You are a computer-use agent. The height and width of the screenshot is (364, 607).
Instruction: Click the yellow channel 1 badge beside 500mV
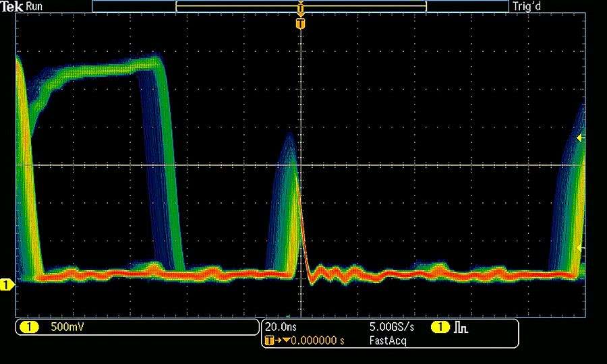(x=29, y=328)
